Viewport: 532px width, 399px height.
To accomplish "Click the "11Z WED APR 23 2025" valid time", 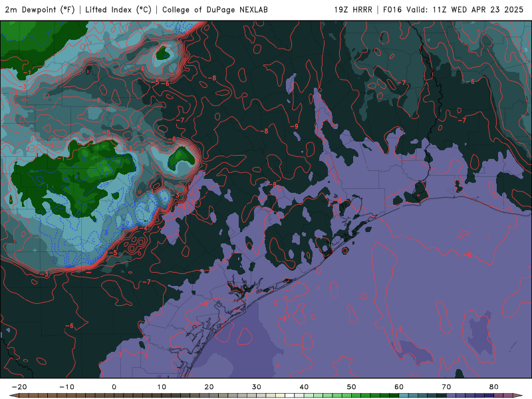I will point(478,10).
